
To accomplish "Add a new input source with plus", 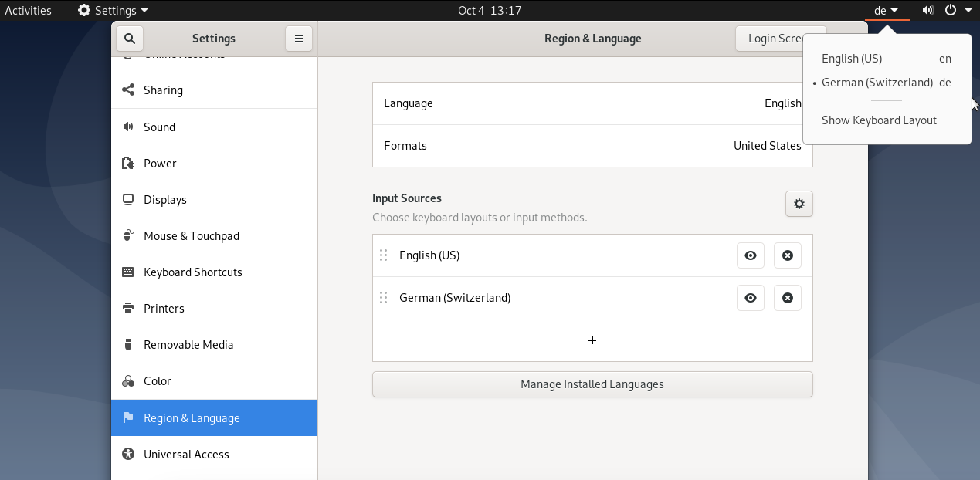I will [x=592, y=340].
